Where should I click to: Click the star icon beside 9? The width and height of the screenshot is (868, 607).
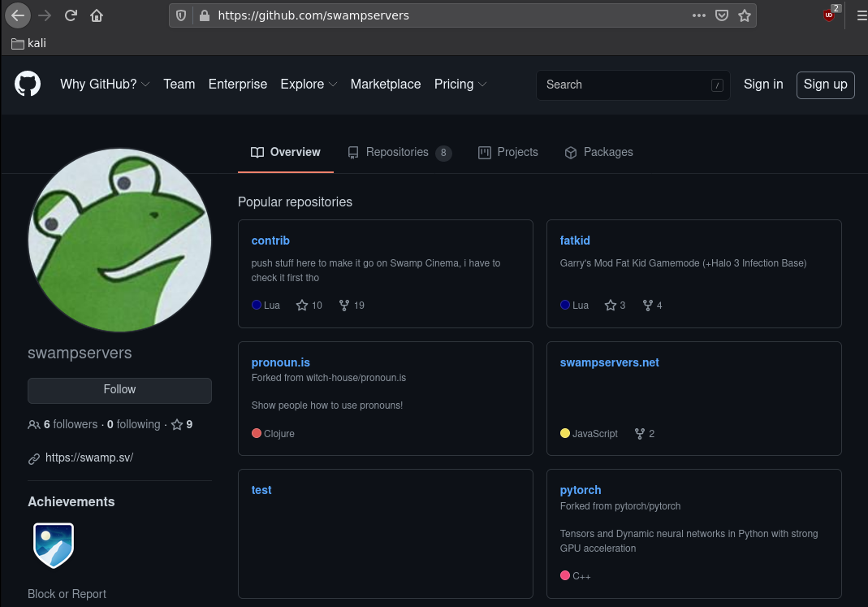coord(177,425)
